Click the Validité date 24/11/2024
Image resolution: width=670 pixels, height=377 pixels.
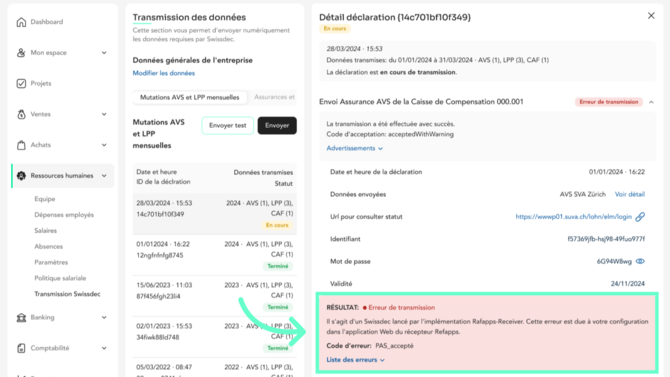point(628,283)
